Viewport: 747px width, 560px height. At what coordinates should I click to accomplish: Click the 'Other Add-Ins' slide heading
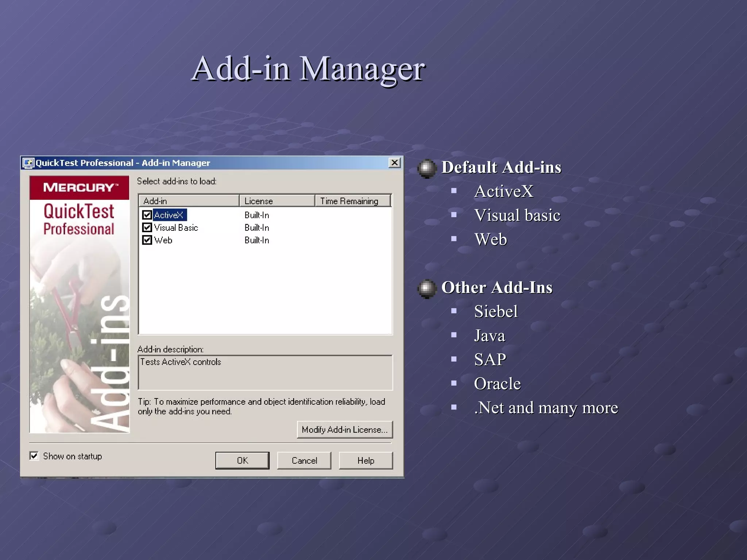point(497,287)
